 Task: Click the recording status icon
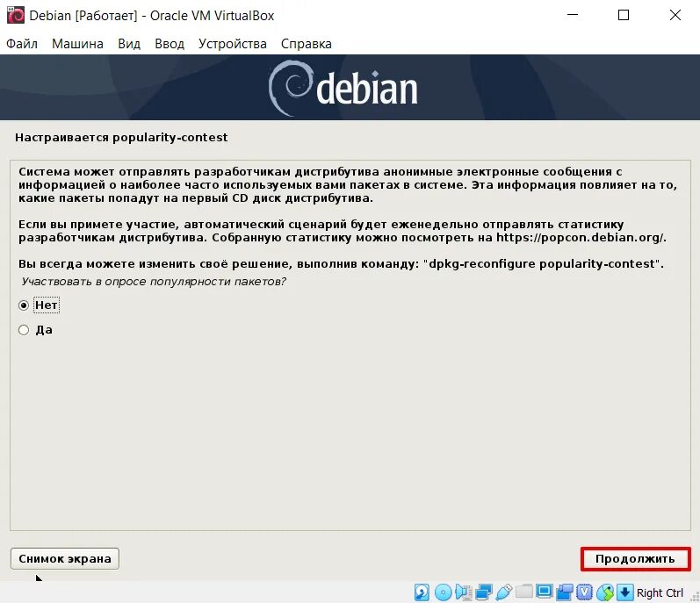(x=565, y=592)
